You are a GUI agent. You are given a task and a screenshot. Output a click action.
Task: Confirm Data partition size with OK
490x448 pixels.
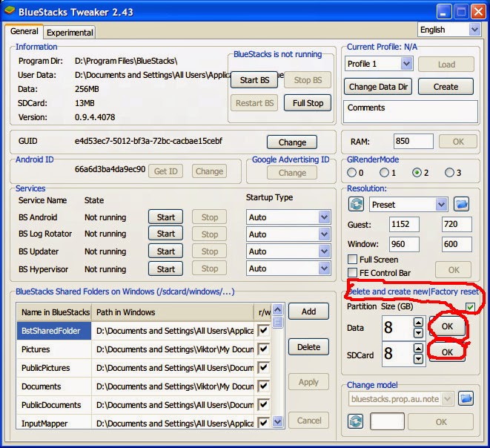(x=447, y=326)
